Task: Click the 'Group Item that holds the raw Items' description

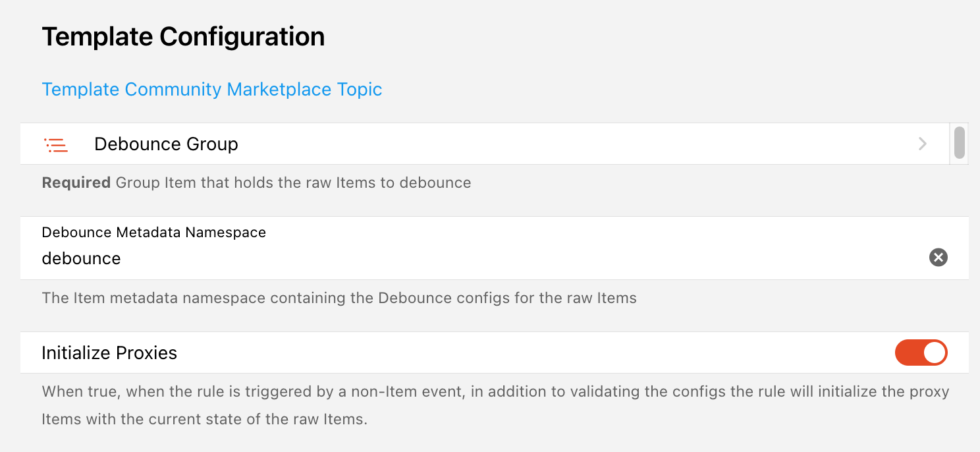Action: click(293, 183)
